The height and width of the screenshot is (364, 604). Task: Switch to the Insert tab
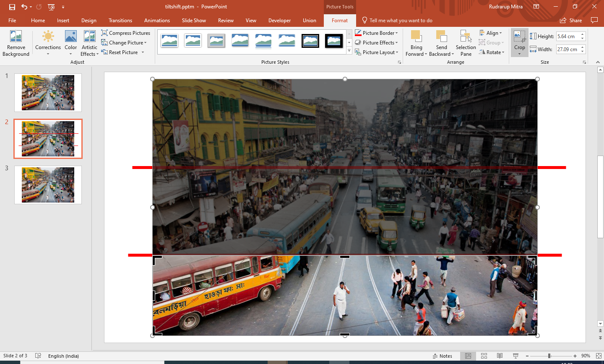(63, 20)
